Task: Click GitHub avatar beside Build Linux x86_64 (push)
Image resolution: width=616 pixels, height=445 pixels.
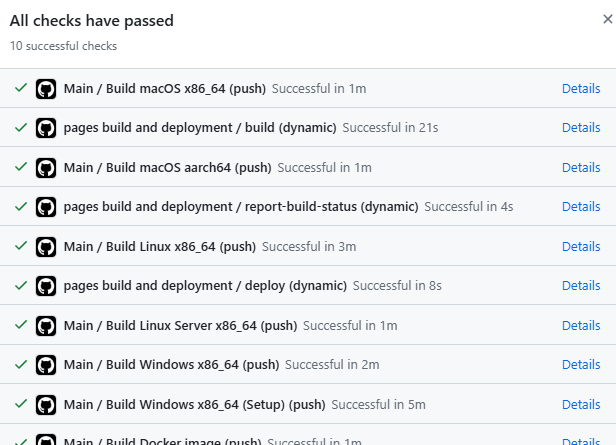Action: click(x=46, y=247)
